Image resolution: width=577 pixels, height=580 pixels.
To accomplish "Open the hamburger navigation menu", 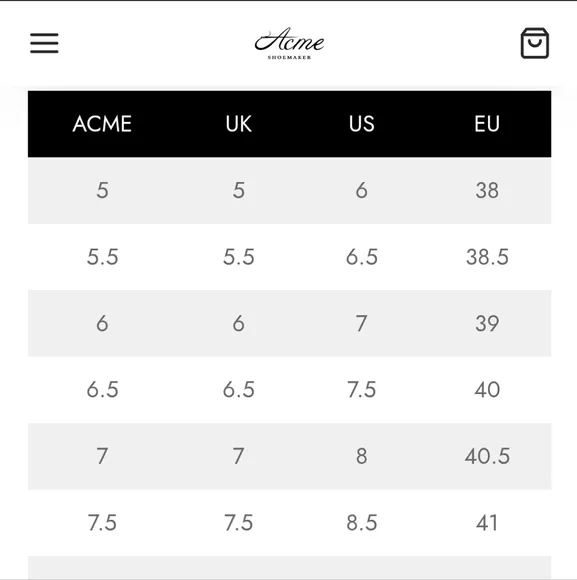I will coord(44,43).
